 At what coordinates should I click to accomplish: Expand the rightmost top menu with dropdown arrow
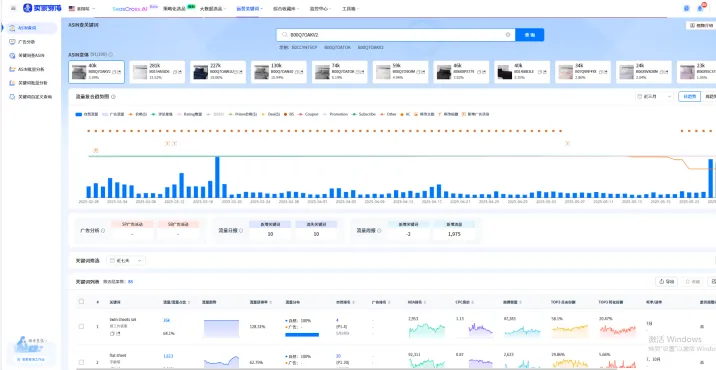click(x=350, y=9)
